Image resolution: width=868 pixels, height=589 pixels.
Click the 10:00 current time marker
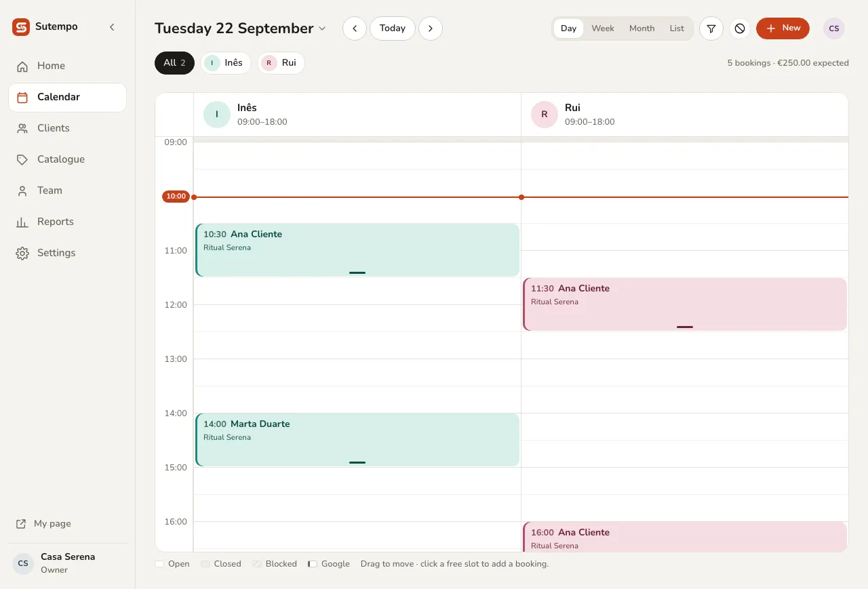(176, 197)
